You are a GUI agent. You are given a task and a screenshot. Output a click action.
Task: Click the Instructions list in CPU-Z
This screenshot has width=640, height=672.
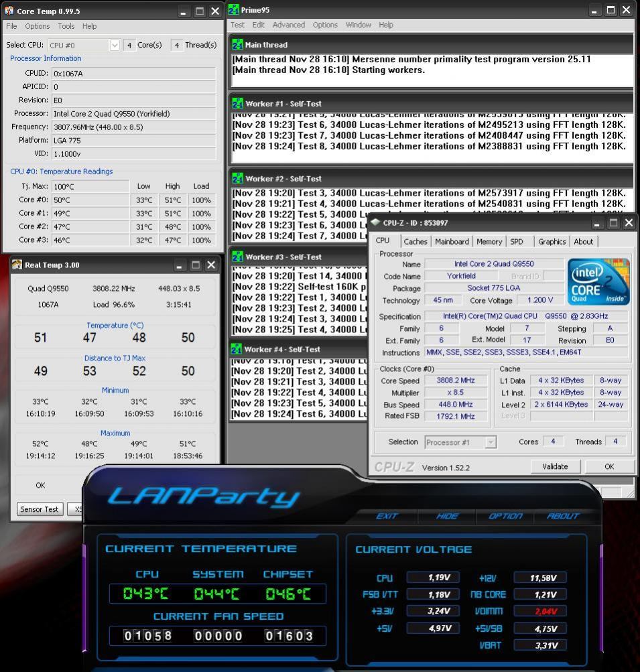point(525,352)
